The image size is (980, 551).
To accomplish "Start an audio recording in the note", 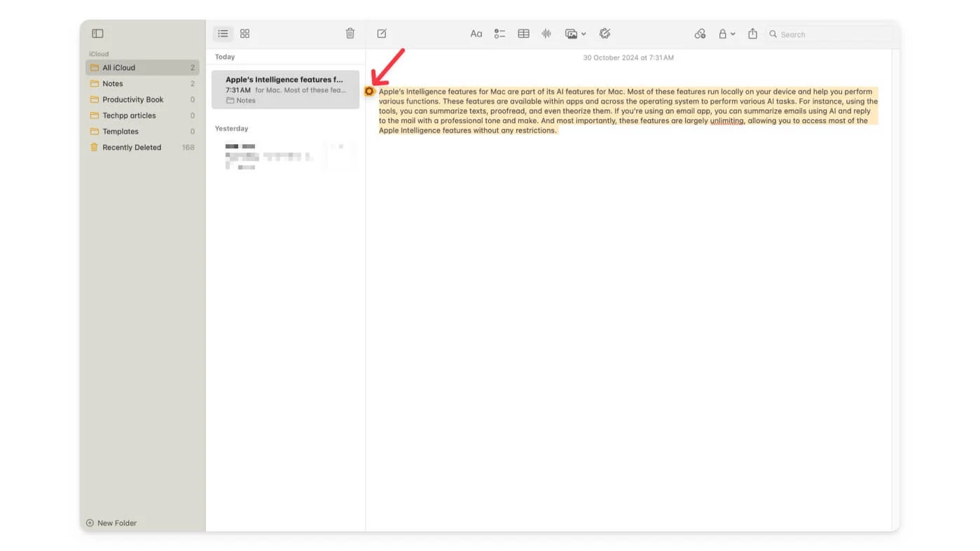I will click(x=546, y=34).
